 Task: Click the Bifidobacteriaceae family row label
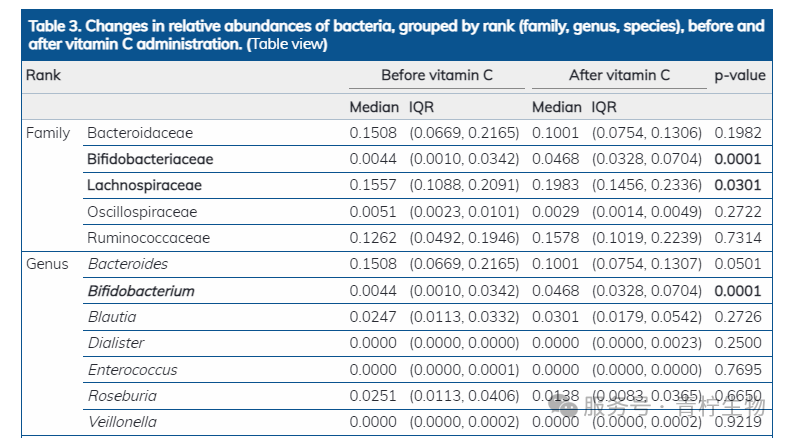[150, 159]
